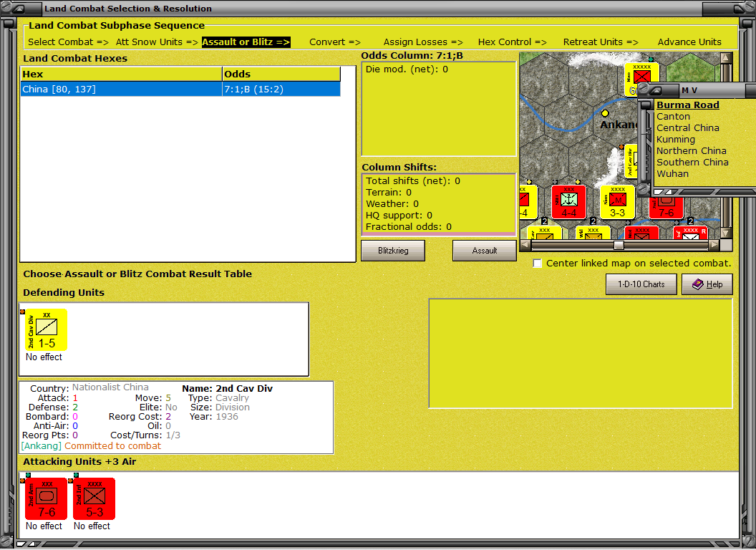Open the window menu icon in title bar

[17, 8]
